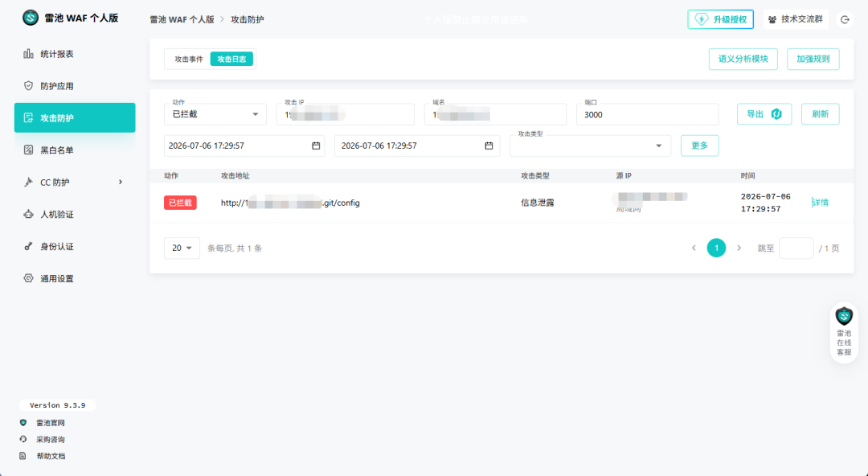Switch to the 攻击事件 tab

point(189,59)
